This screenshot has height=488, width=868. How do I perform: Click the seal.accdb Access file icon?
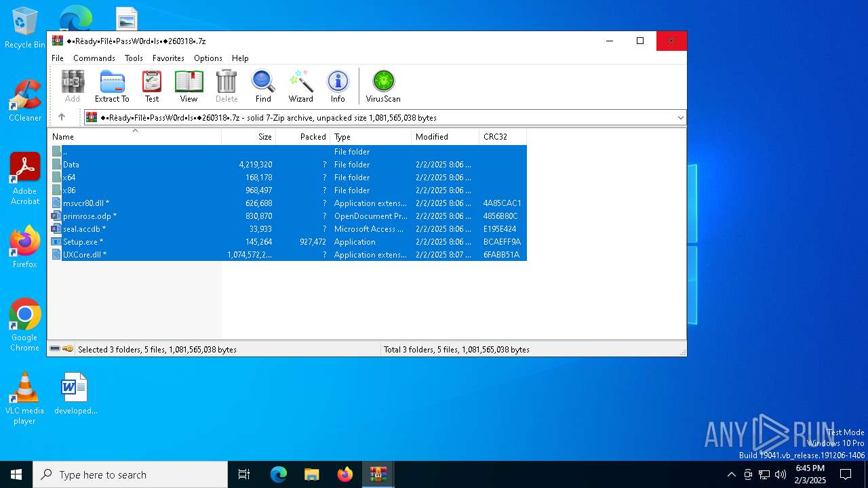click(56, 229)
